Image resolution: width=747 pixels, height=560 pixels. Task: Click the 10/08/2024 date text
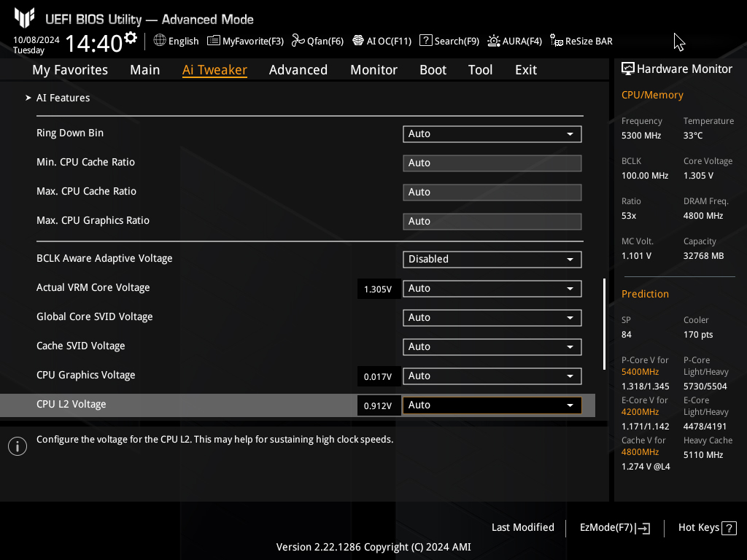coord(36,40)
